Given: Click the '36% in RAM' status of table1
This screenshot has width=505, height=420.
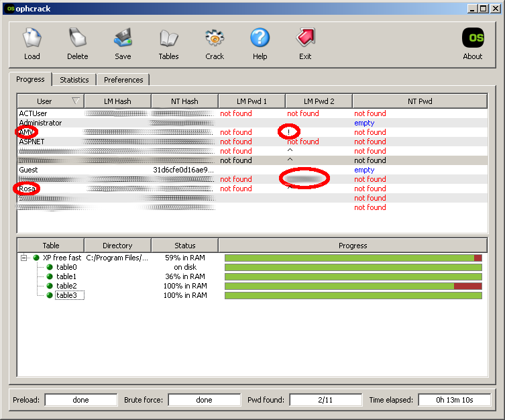Looking at the screenshot, I should [185, 276].
